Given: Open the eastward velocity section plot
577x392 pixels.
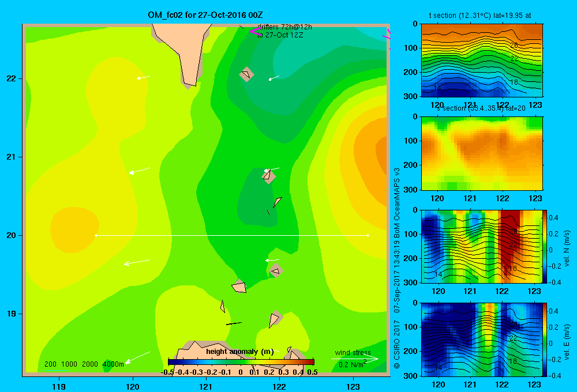Looking at the screenshot, I should coord(482,340).
